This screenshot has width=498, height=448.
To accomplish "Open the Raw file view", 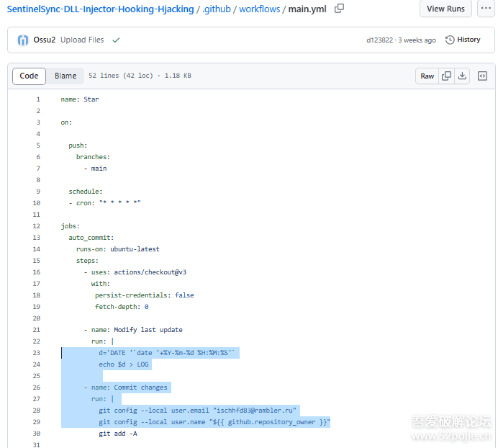I will pyautogui.click(x=427, y=76).
